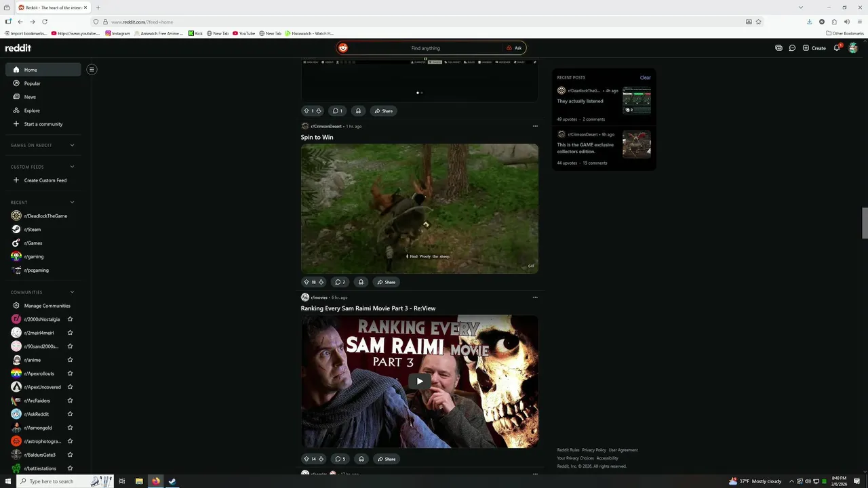The height and width of the screenshot is (488, 868).
Task: Share the Spin to Win post
Action: [387, 282]
